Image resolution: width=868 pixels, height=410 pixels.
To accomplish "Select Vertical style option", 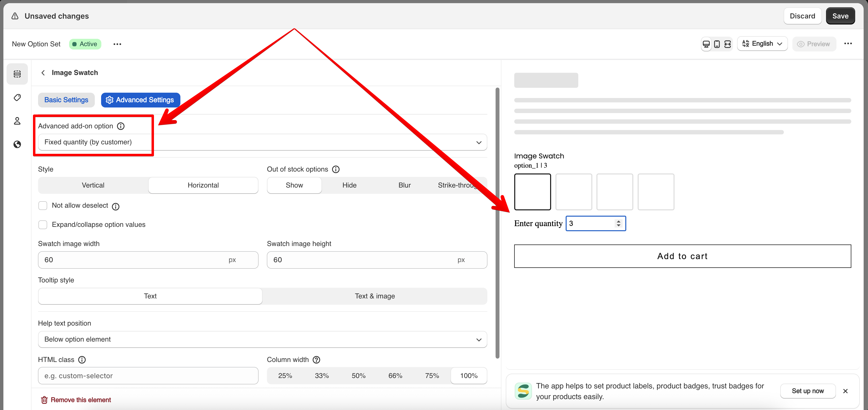I will point(93,185).
